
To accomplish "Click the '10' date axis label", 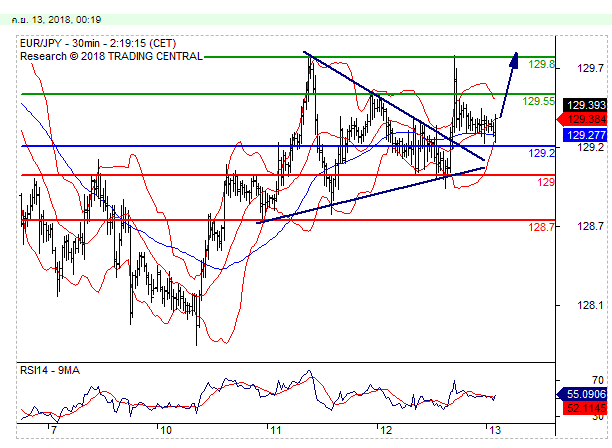I will (165, 430).
